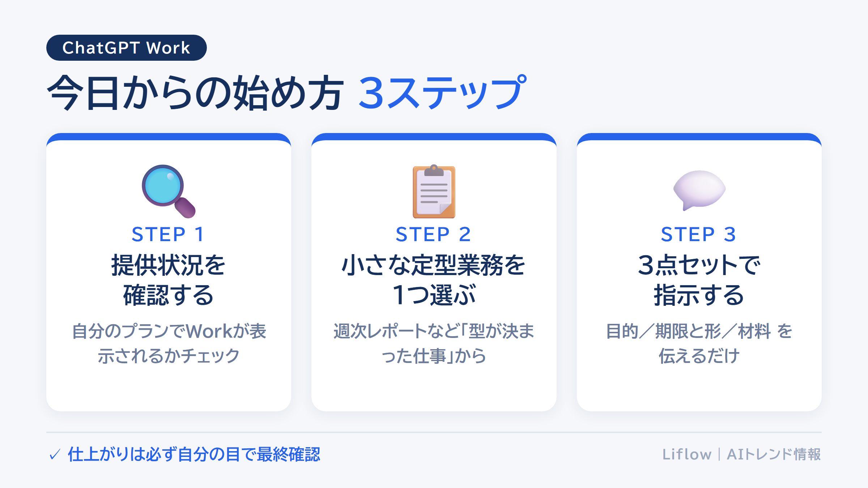The width and height of the screenshot is (868, 488).
Task: Select the 3点セットで指示する heading
Action: pyautogui.click(x=699, y=280)
